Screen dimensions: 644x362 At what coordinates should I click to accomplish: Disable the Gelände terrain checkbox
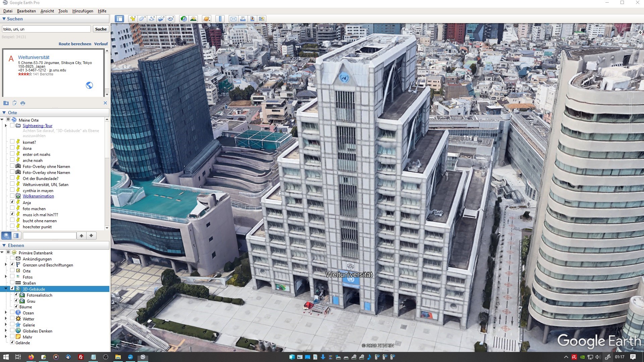(x=12, y=343)
